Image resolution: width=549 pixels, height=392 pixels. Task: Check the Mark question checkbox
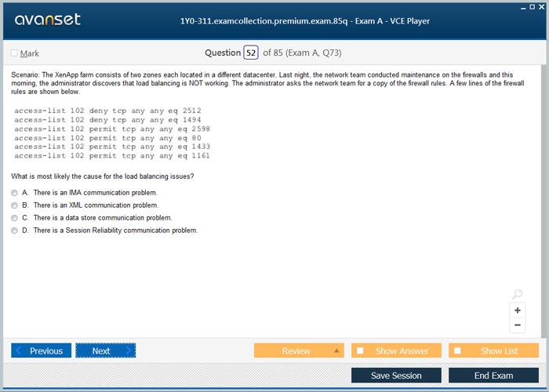coord(14,53)
